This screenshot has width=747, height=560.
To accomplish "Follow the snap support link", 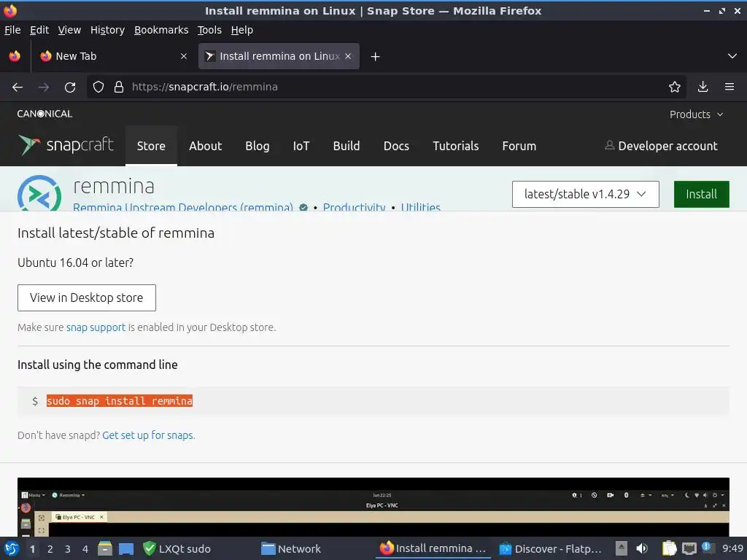I will (96, 327).
